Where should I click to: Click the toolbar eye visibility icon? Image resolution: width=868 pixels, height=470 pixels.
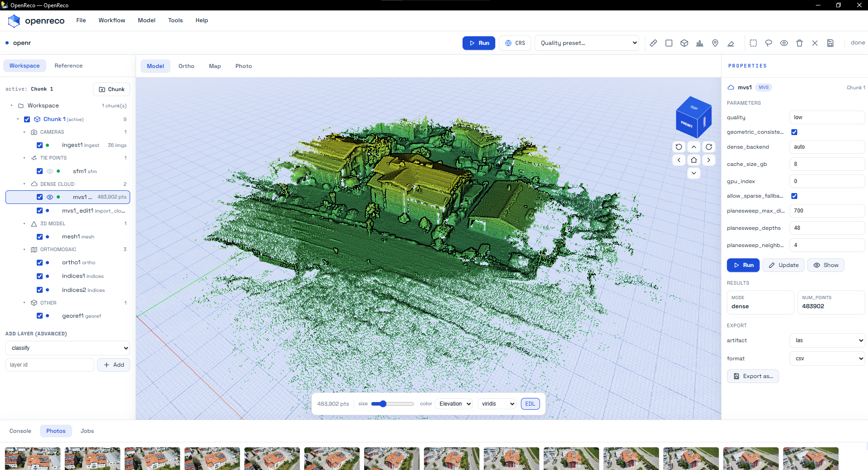click(784, 43)
